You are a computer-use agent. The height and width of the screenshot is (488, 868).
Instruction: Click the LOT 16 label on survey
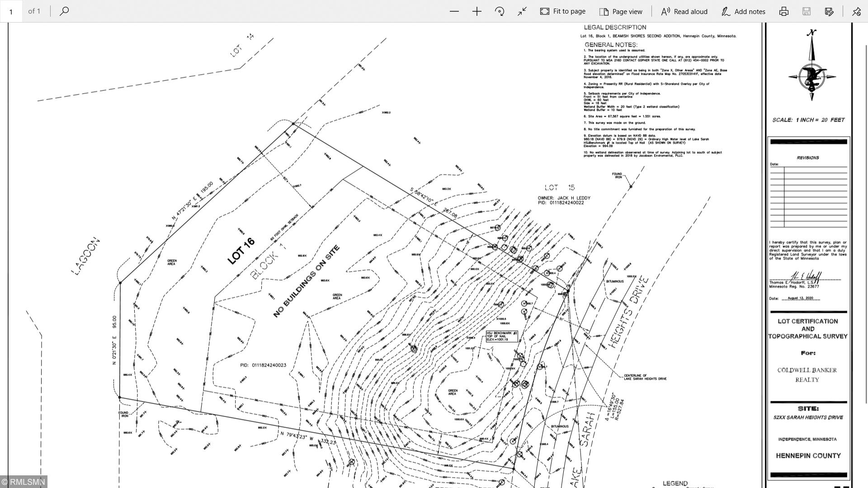[241, 251]
